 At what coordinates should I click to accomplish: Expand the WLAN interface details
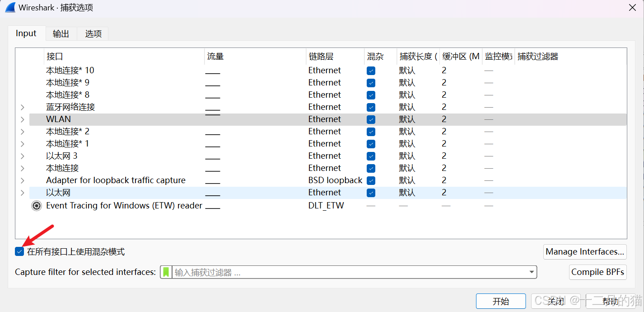(x=23, y=119)
